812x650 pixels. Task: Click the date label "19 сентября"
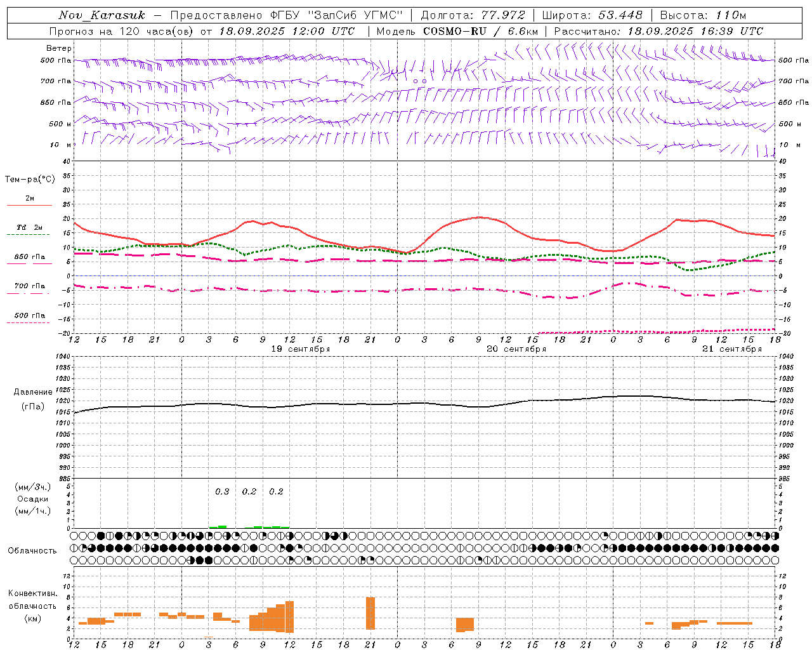pos(301,349)
